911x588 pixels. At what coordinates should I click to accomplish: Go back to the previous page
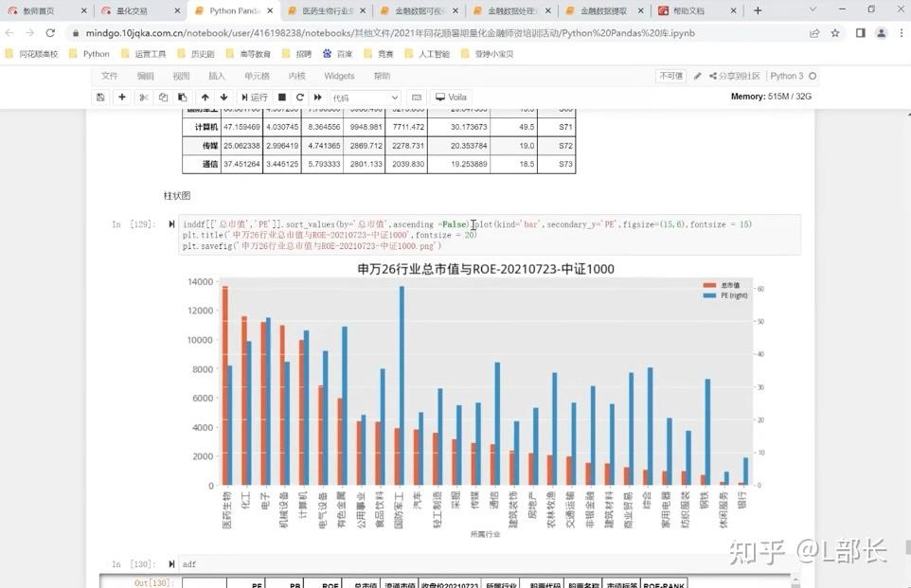[x=9, y=33]
